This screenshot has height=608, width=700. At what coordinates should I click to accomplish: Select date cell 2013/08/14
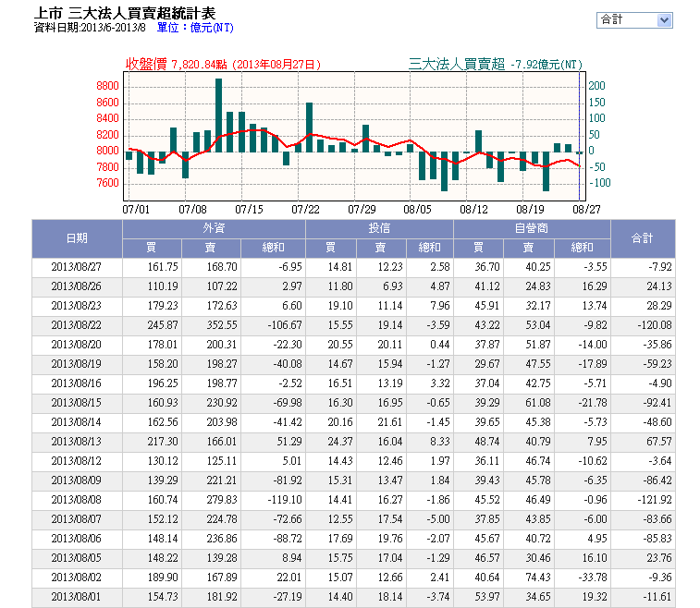(77, 422)
